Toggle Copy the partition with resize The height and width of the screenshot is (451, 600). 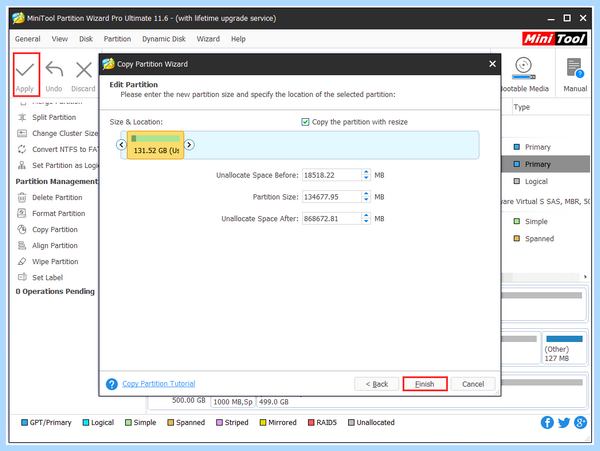click(305, 122)
